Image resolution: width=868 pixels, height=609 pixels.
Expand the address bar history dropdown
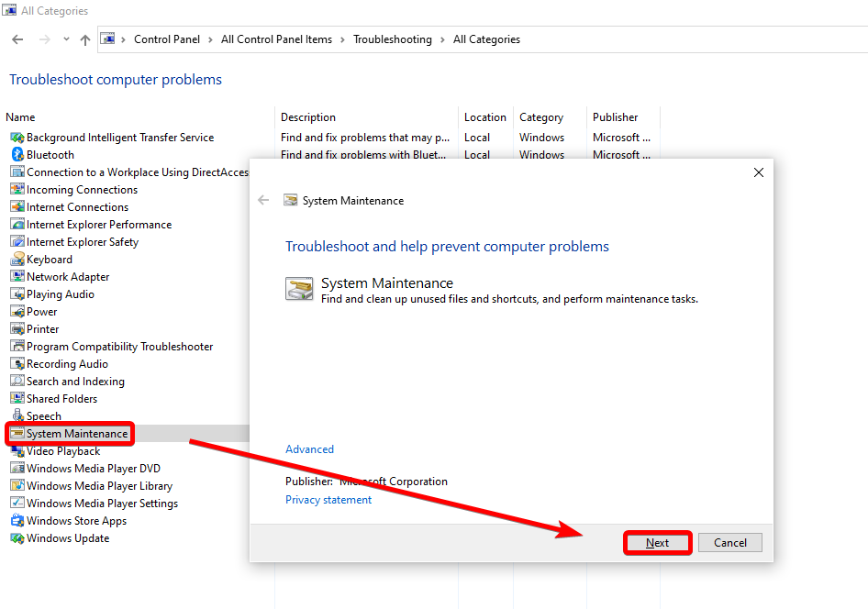click(x=65, y=39)
